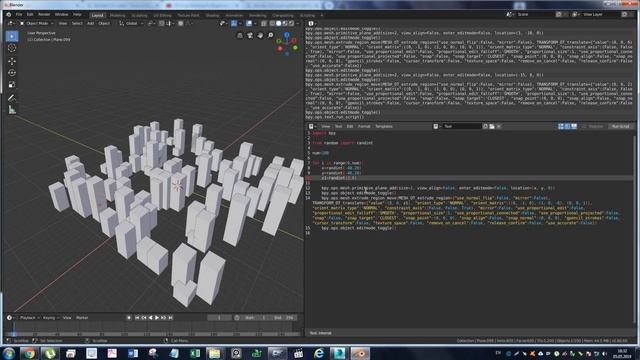Toggle X-ray mode in viewport header
The height and width of the screenshot is (360, 640).
click(264, 24)
